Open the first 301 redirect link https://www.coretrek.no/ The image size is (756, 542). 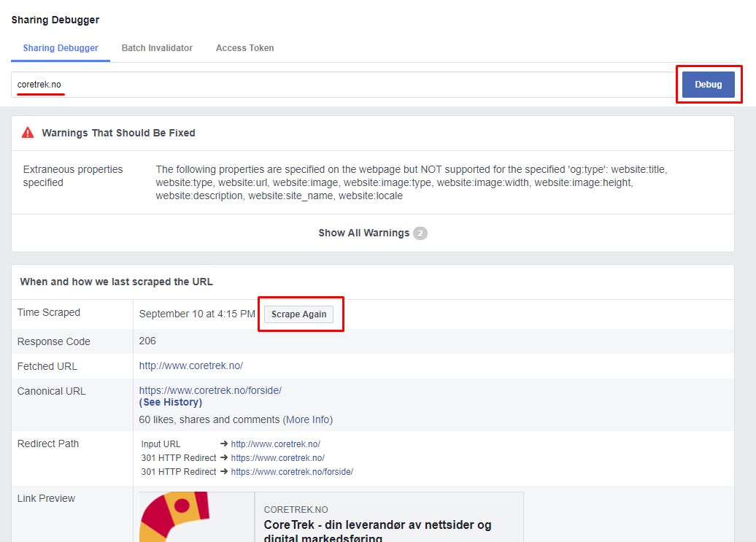pyautogui.click(x=278, y=457)
